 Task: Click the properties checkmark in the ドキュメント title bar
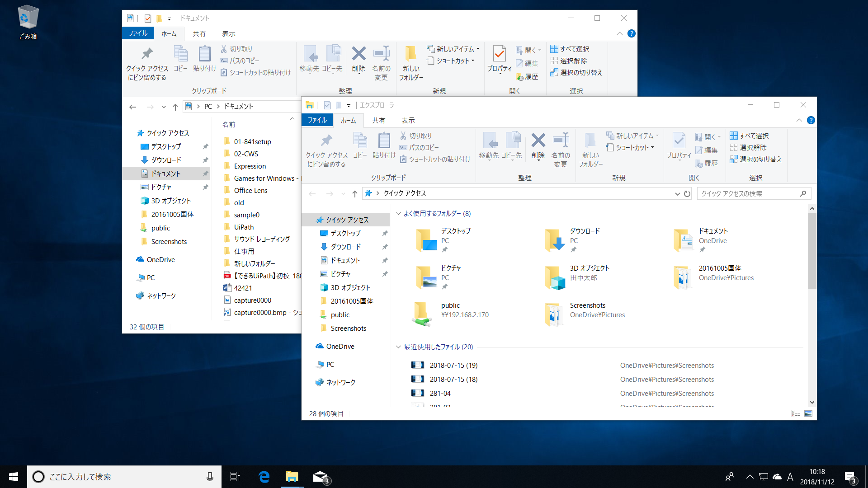(148, 19)
